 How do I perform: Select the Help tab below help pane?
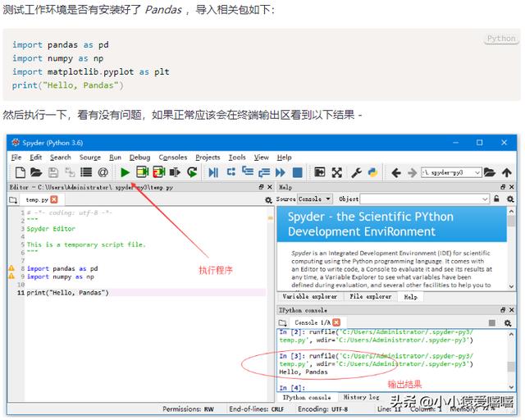[x=410, y=297]
